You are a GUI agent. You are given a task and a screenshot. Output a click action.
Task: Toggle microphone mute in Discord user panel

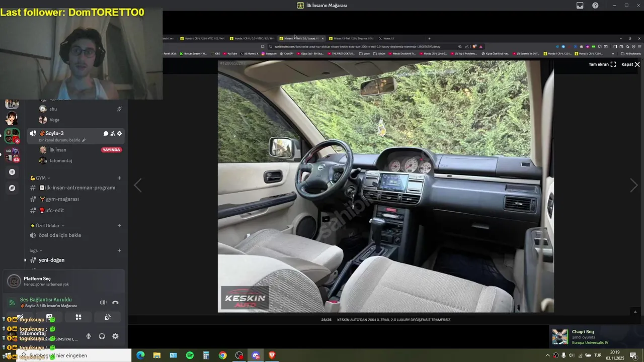tap(89, 336)
